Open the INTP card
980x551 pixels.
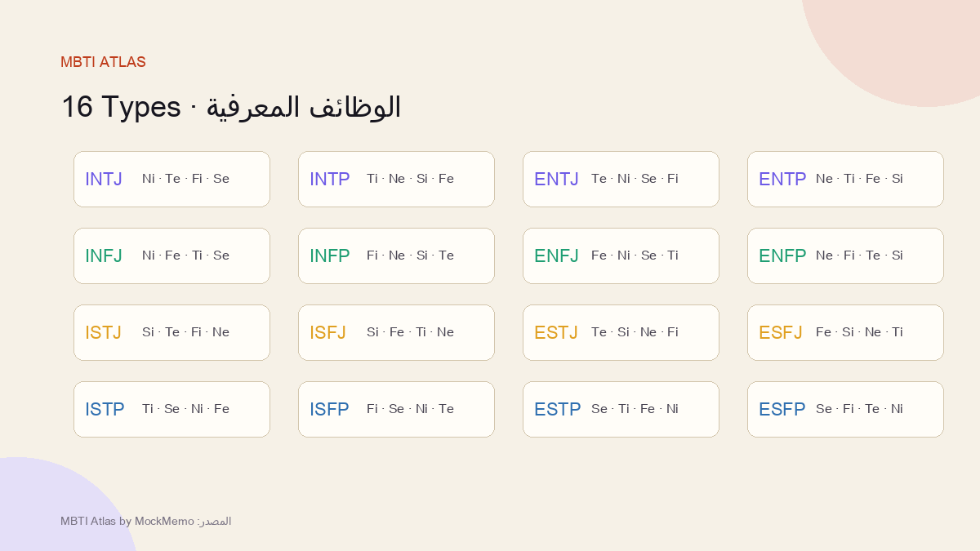(x=396, y=179)
